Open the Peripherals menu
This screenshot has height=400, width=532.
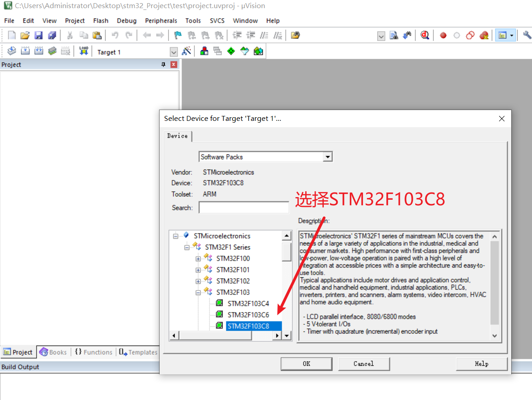(x=161, y=21)
